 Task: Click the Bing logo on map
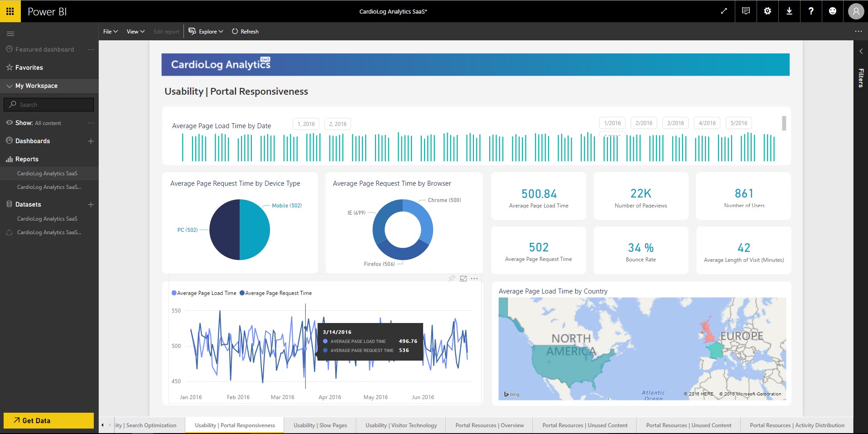tap(512, 394)
